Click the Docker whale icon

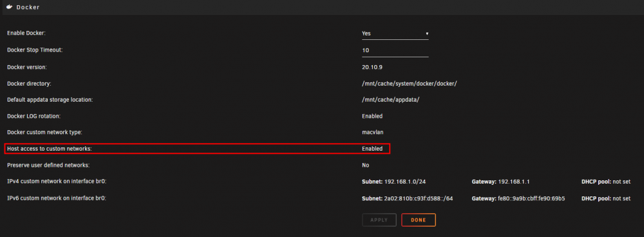click(10, 7)
